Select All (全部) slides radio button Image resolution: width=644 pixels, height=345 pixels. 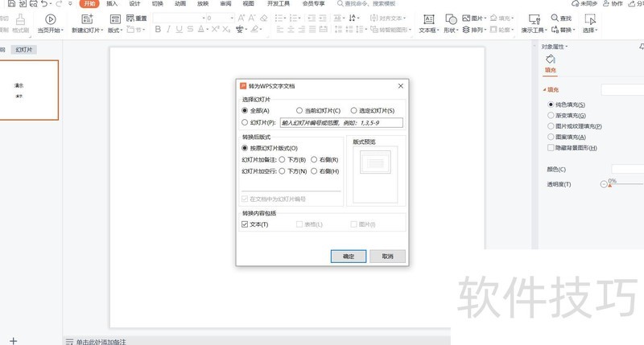click(x=245, y=110)
